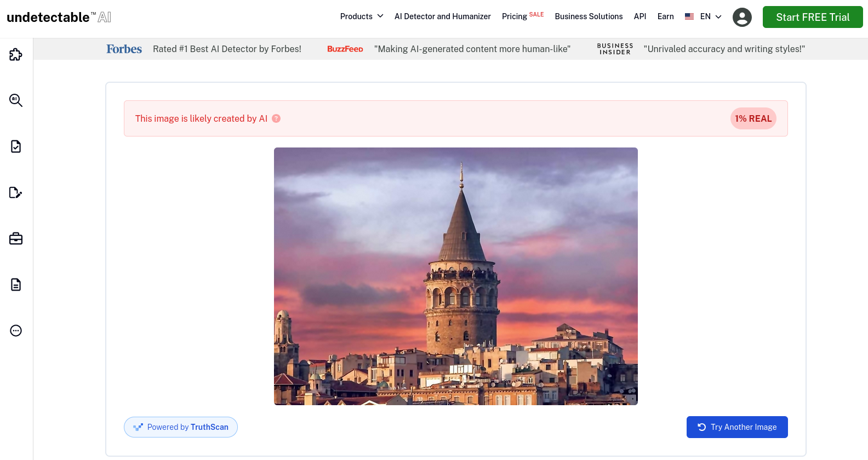Click the document checkmark sidebar icon
This screenshot has width=868, height=460.
[x=16, y=146]
